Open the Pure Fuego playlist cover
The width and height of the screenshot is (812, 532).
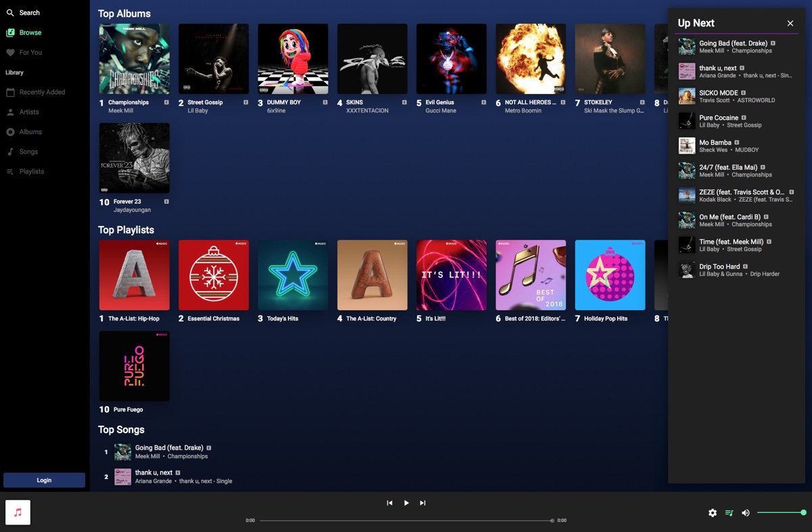135,366
